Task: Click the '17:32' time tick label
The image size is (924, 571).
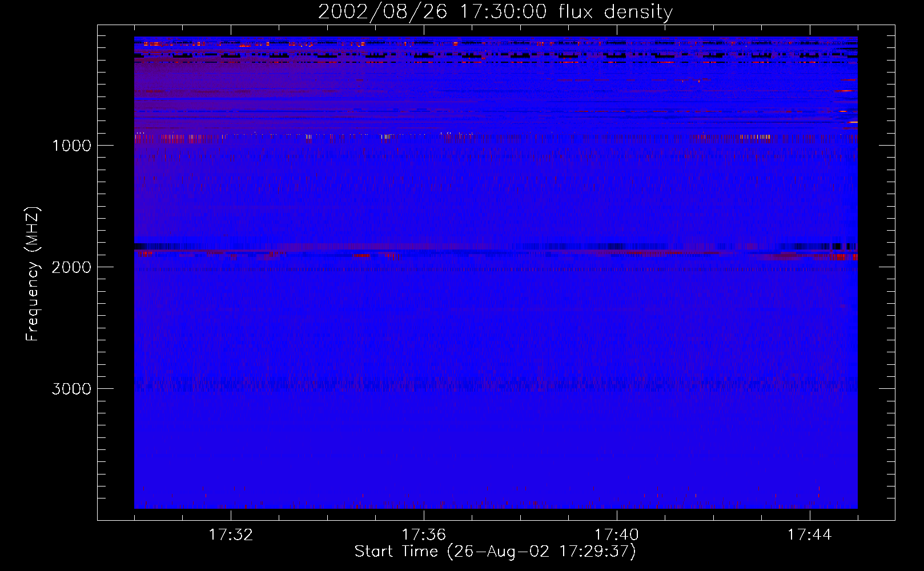Action: coord(231,535)
